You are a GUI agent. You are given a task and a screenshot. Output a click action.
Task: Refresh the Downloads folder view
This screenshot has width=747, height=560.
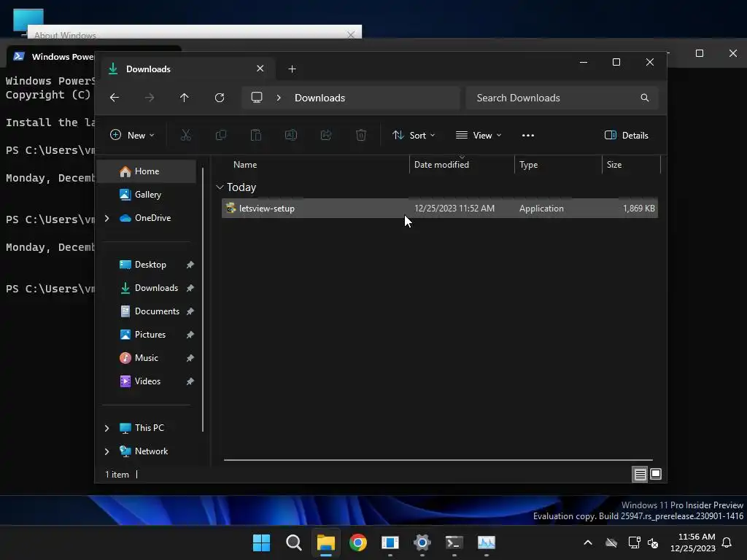tap(219, 98)
